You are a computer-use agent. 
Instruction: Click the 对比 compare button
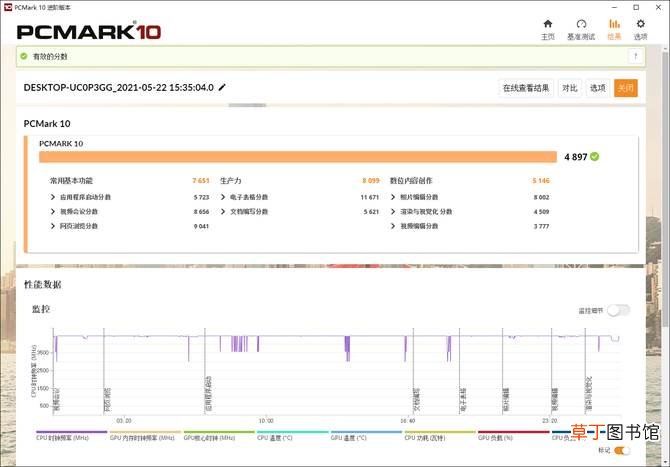(x=570, y=88)
